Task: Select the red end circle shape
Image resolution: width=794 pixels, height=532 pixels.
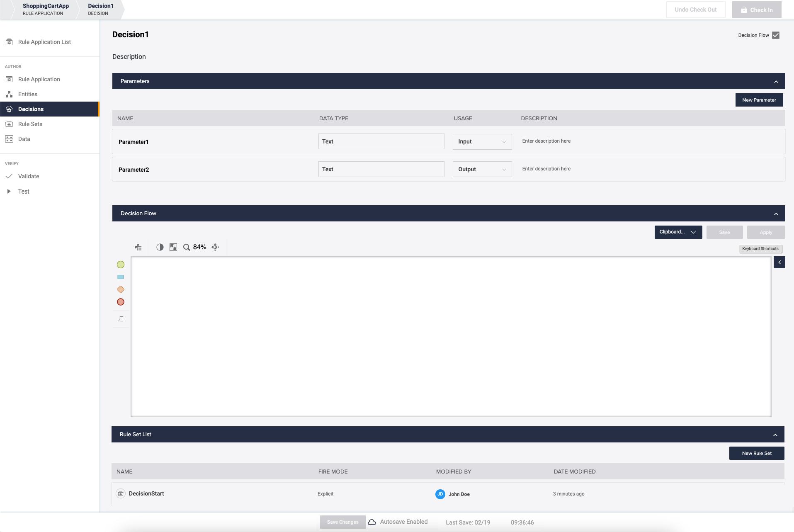Action: point(121,302)
